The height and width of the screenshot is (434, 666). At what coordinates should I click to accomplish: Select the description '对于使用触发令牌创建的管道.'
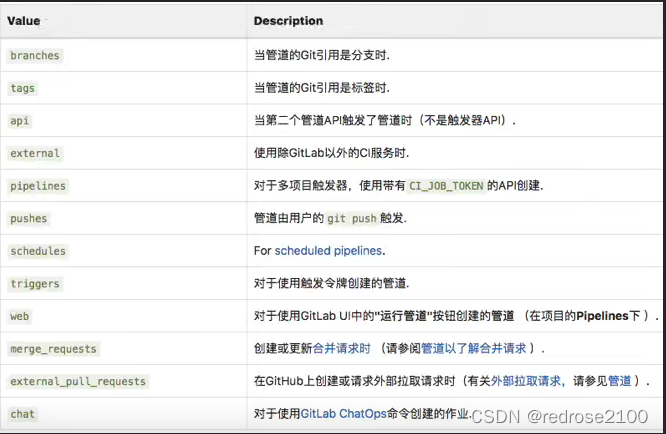click(x=331, y=283)
